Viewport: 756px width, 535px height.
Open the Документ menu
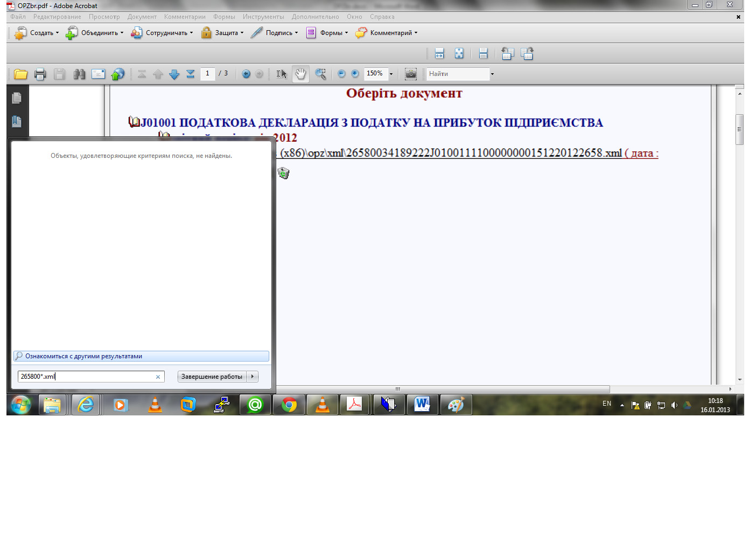142,17
